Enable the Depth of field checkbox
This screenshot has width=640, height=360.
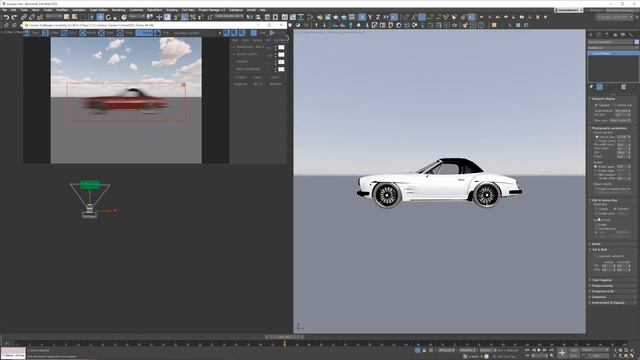pos(596,224)
